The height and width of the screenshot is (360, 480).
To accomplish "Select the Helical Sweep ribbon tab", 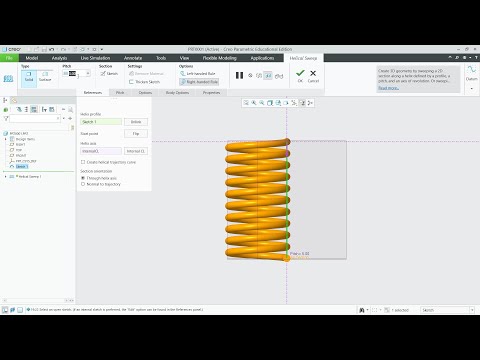I will (x=303, y=58).
